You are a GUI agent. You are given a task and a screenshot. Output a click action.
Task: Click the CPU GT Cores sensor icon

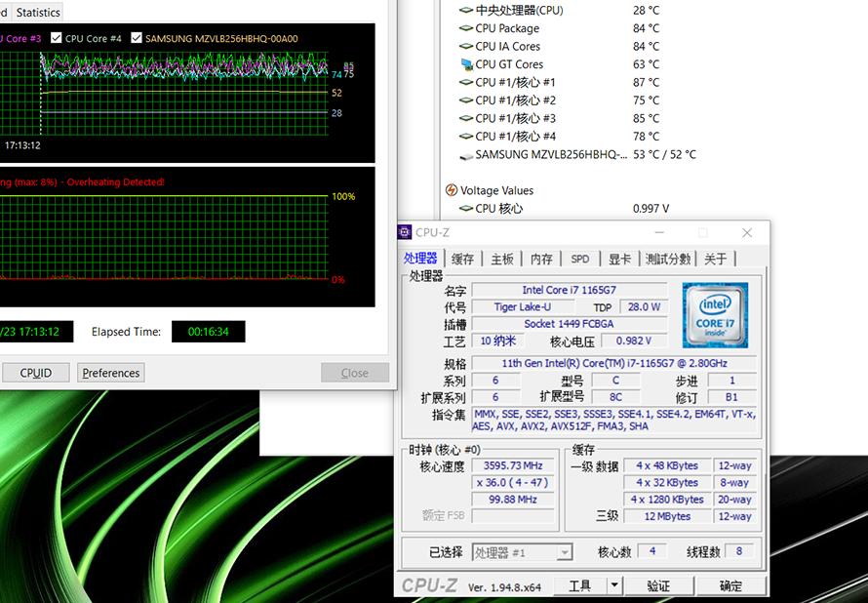[x=468, y=63]
